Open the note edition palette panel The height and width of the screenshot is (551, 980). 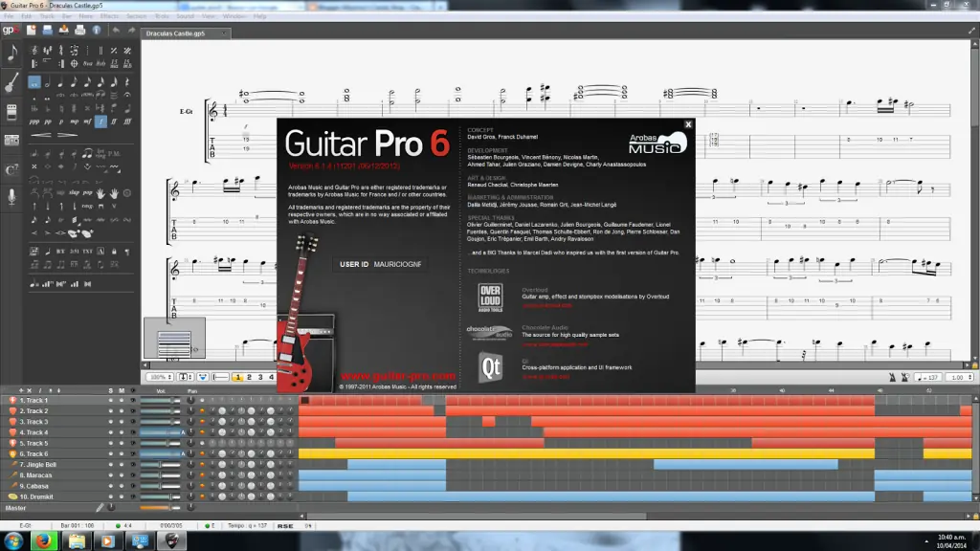11,54
